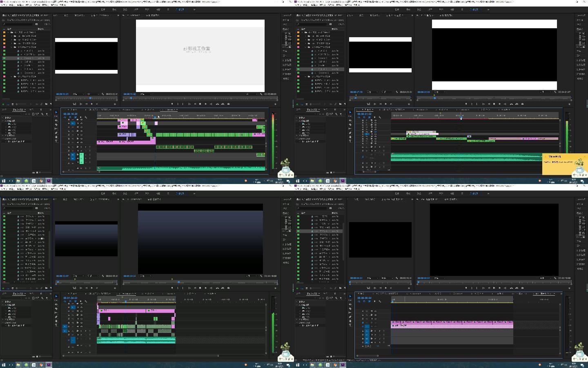Screen dimensions: 588x368
Task: Open program monitor button editor plus, 00:00:16:20 window
Action: coord(275,104)
